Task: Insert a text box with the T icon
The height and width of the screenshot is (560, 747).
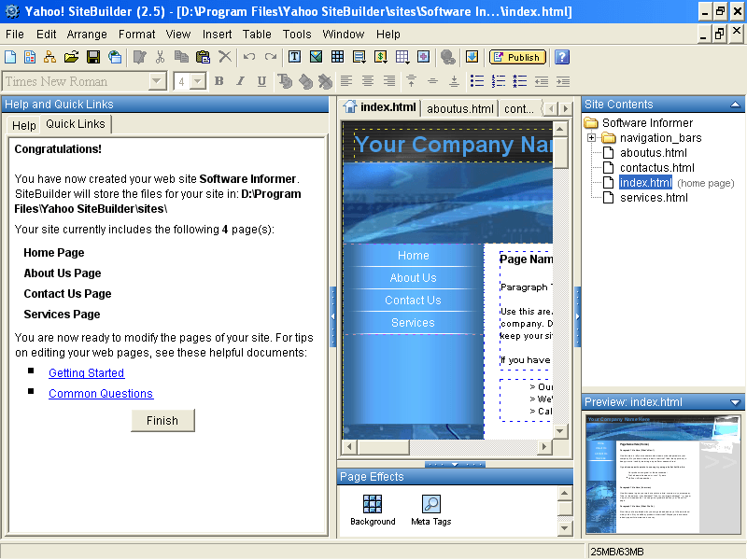Action: (x=294, y=57)
